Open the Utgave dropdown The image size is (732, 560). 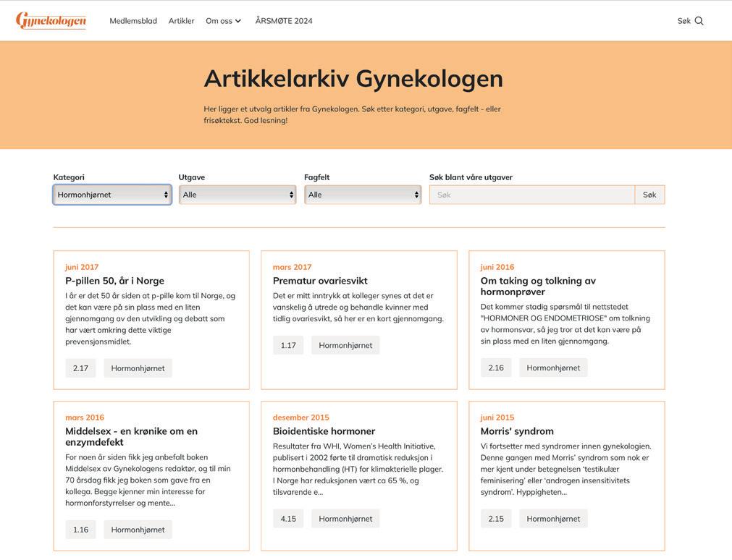point(237,195)
